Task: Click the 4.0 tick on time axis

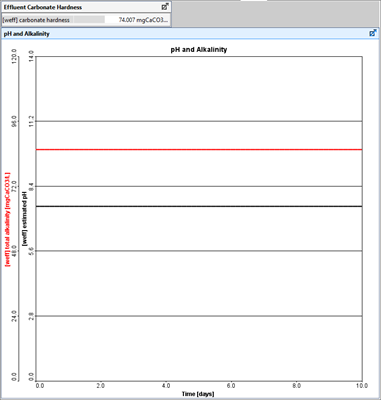Action: [x=166, y=386]
